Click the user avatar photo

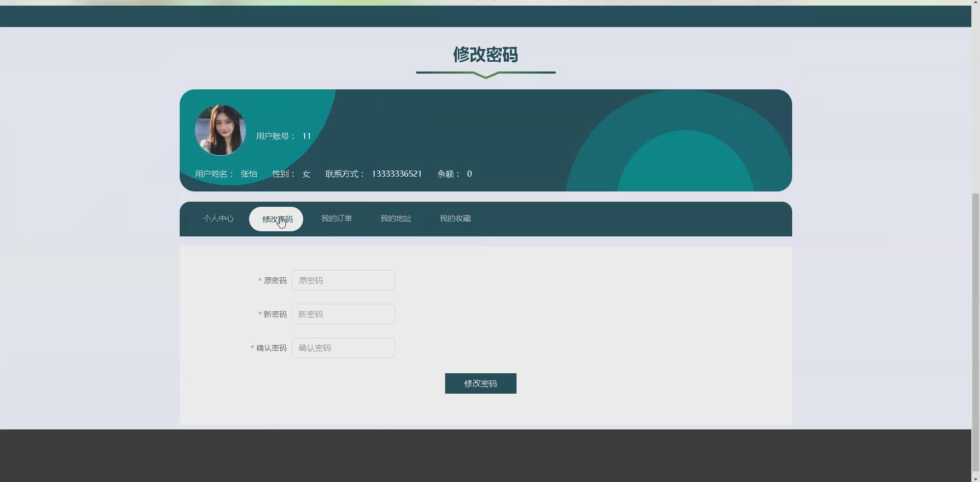click(220, 130)
